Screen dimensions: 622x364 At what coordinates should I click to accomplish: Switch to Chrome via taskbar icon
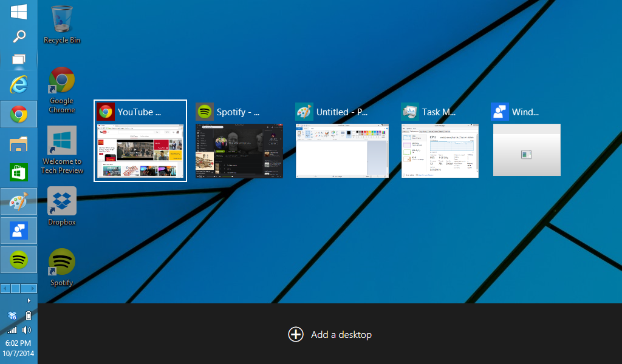coord(19,114)
